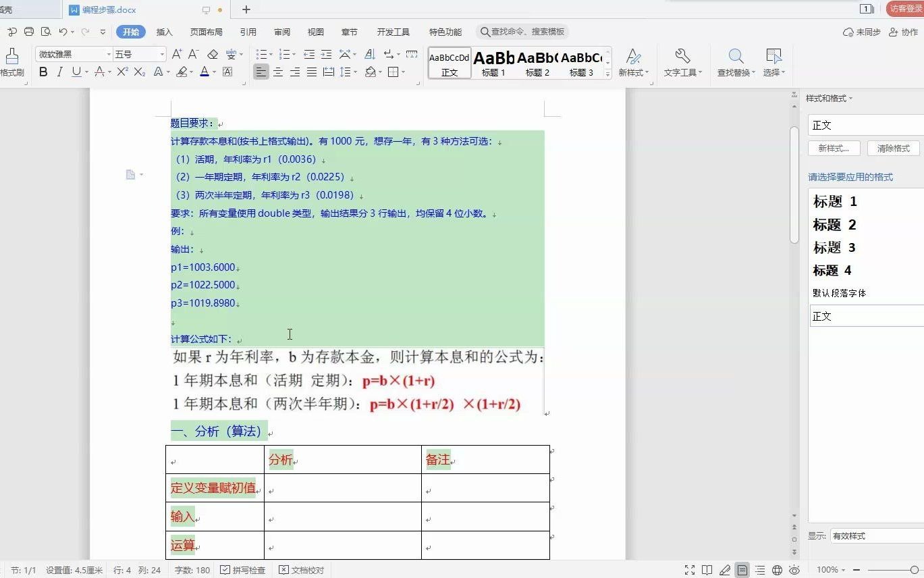Click the superscript X² icon

(122, 72)
